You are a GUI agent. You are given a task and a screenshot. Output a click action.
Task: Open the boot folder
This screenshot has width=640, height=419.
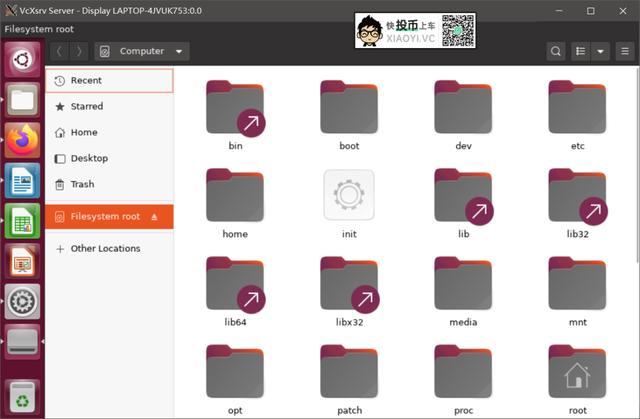coord(349,108)
